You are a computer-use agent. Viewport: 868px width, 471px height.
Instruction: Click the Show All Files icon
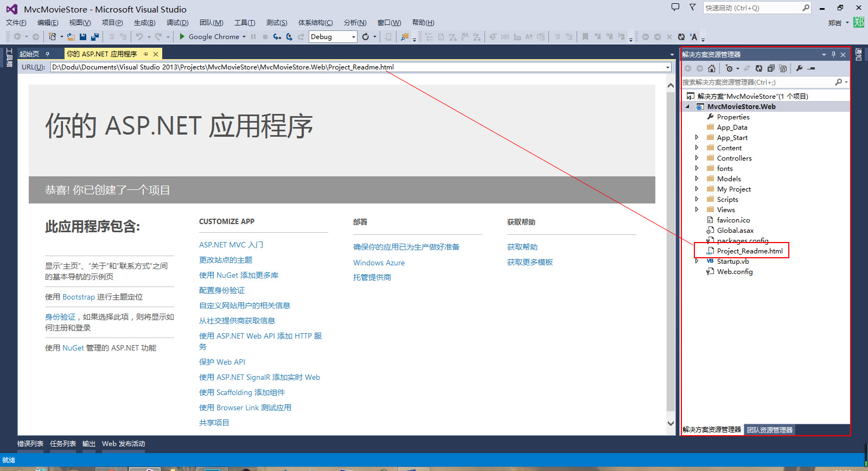click(x=783, y=68)
